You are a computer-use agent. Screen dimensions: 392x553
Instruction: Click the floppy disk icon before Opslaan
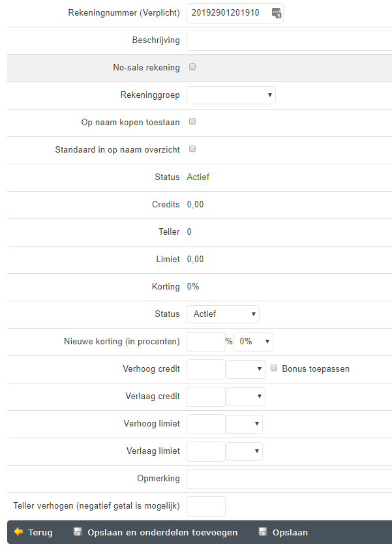(x=263, y=532)
